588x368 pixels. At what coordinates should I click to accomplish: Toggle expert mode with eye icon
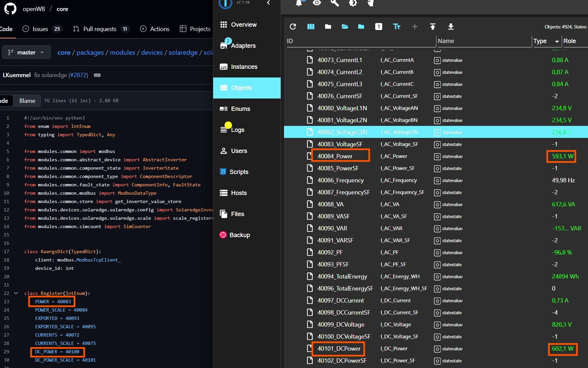pos(317,3)
